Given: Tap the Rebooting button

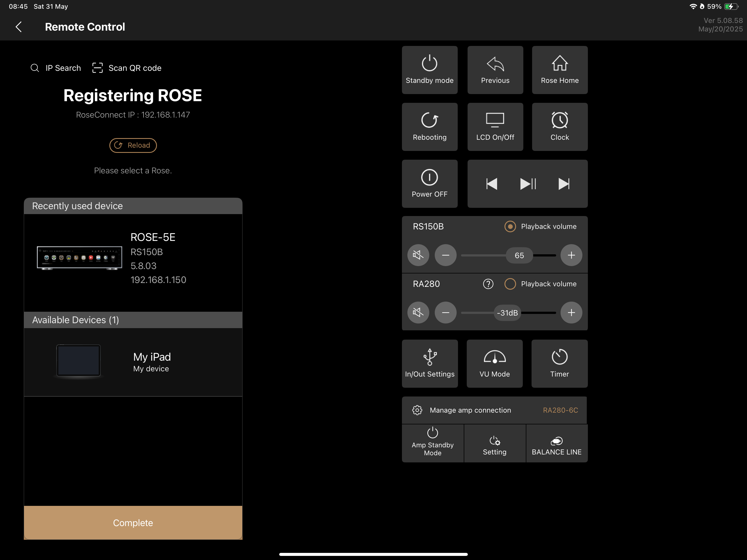Looking at the screenshot, I should [430, 127].
